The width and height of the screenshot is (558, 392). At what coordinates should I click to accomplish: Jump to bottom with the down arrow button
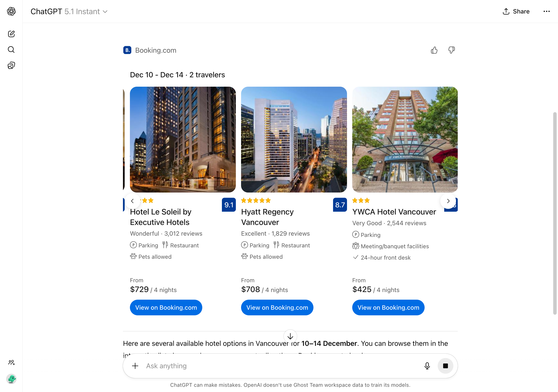(290, 336)
